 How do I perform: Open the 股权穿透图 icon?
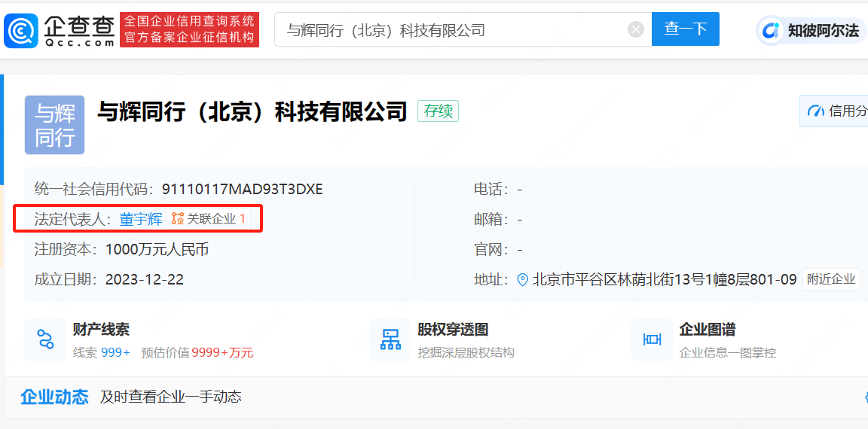[x=390, y=339]
